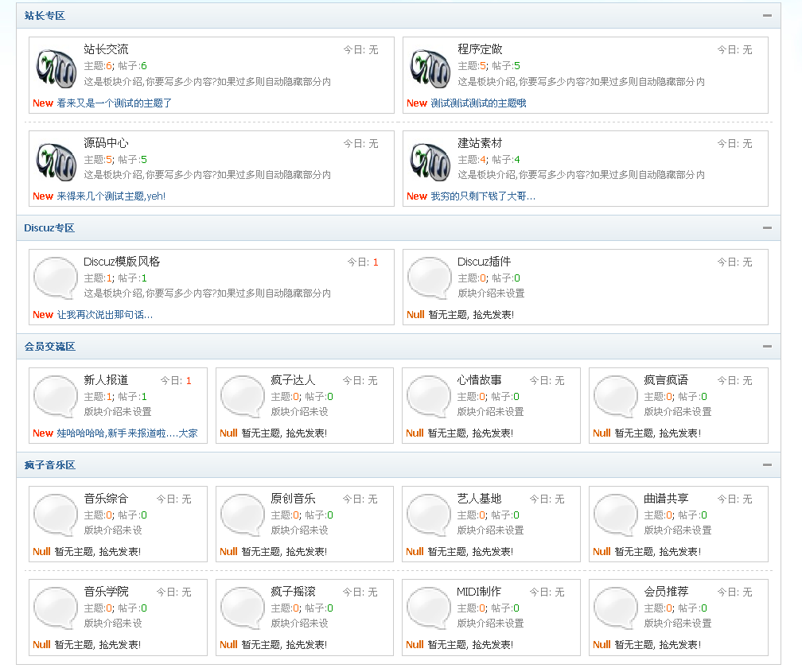Open the 会员交流区 category link
The image size is (802, 672).
point(49,347)
